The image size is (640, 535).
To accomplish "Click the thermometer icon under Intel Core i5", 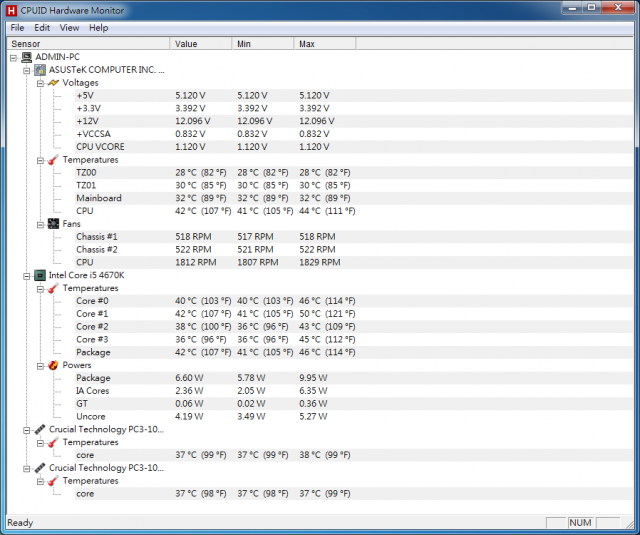I will 53,289.
